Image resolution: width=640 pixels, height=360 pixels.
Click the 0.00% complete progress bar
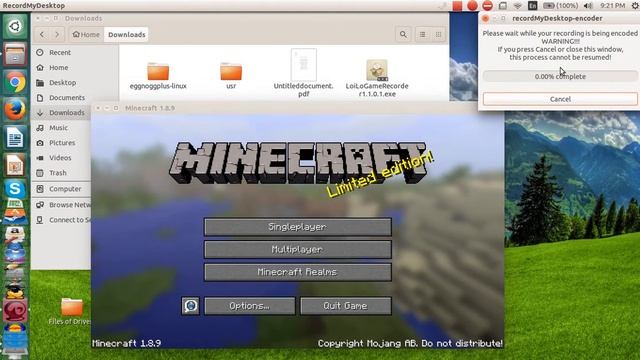coord(560,77)
